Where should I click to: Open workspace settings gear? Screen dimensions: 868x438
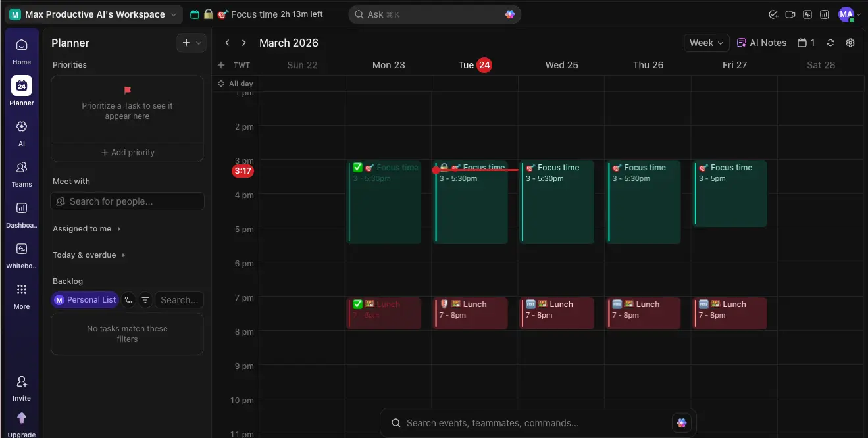850,43
